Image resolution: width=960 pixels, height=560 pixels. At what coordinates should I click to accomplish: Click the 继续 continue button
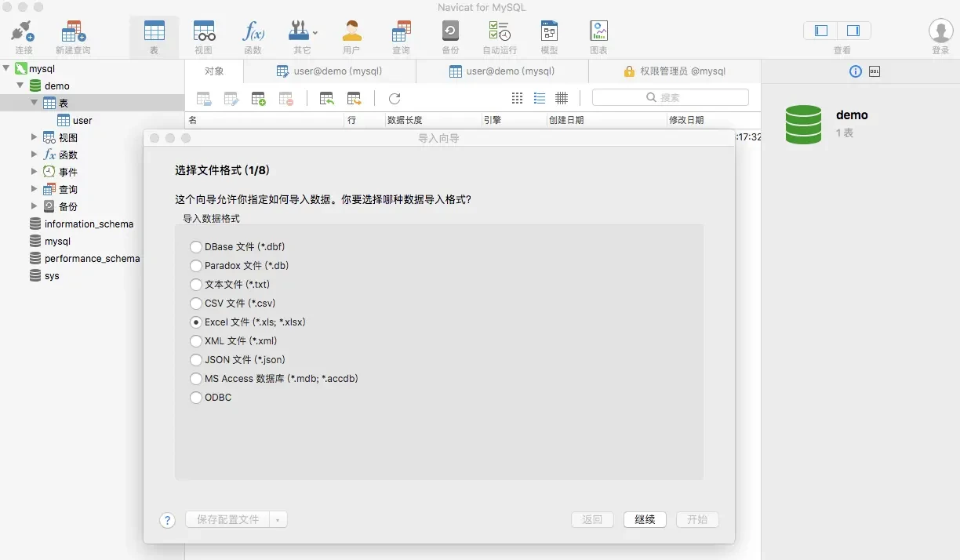click(645, 520)
